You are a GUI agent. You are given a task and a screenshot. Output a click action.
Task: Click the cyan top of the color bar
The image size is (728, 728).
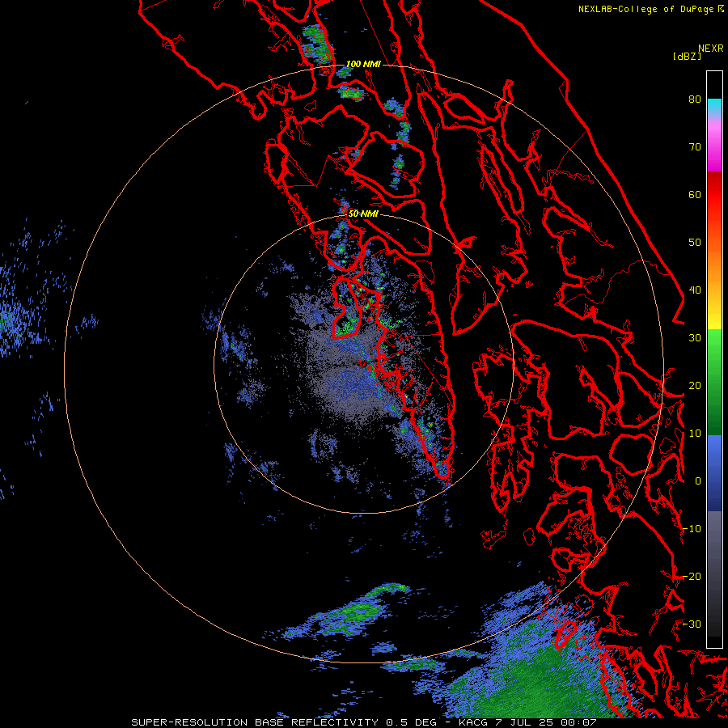point(714,107)
